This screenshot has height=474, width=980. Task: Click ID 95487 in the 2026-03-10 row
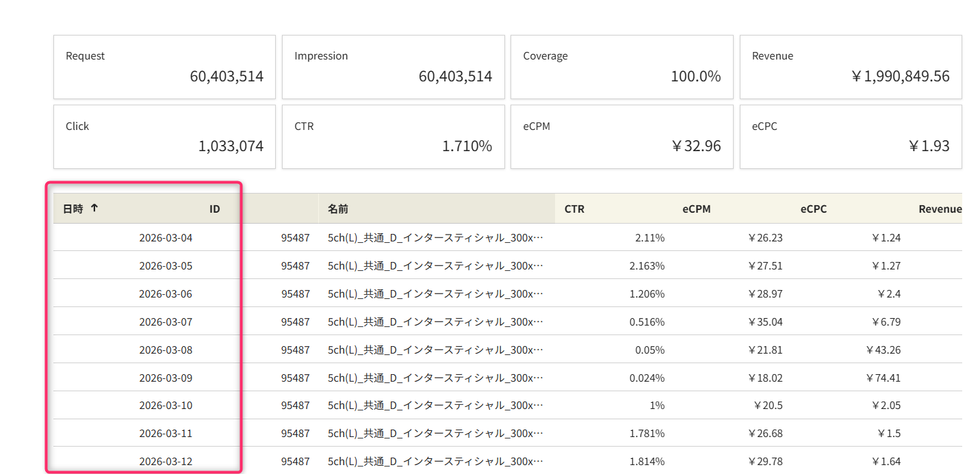click(295, 406)
